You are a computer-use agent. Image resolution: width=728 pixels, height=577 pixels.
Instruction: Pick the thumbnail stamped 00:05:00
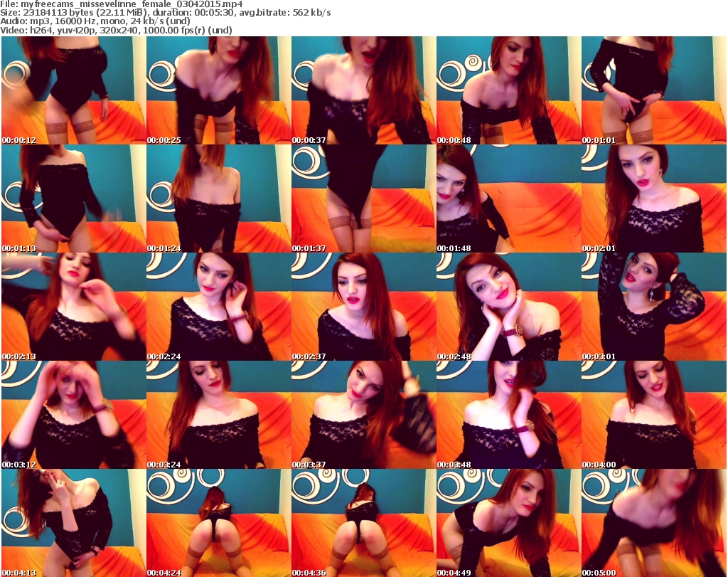pos(653,523)
